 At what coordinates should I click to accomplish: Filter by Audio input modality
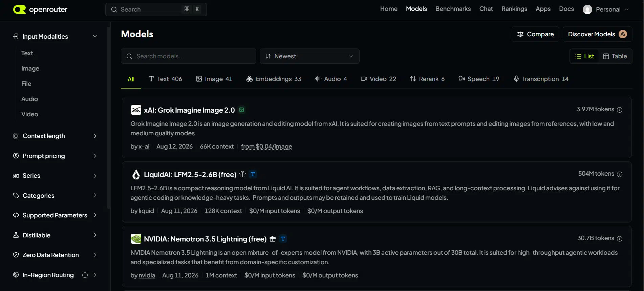pos(29,99)
